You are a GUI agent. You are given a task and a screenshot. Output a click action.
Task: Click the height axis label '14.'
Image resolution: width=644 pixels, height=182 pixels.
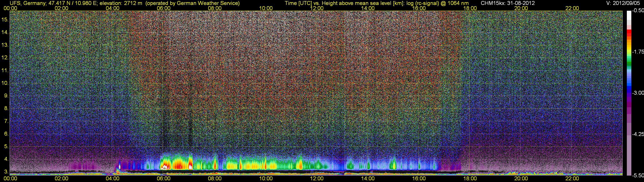click(x=5, y=32)
